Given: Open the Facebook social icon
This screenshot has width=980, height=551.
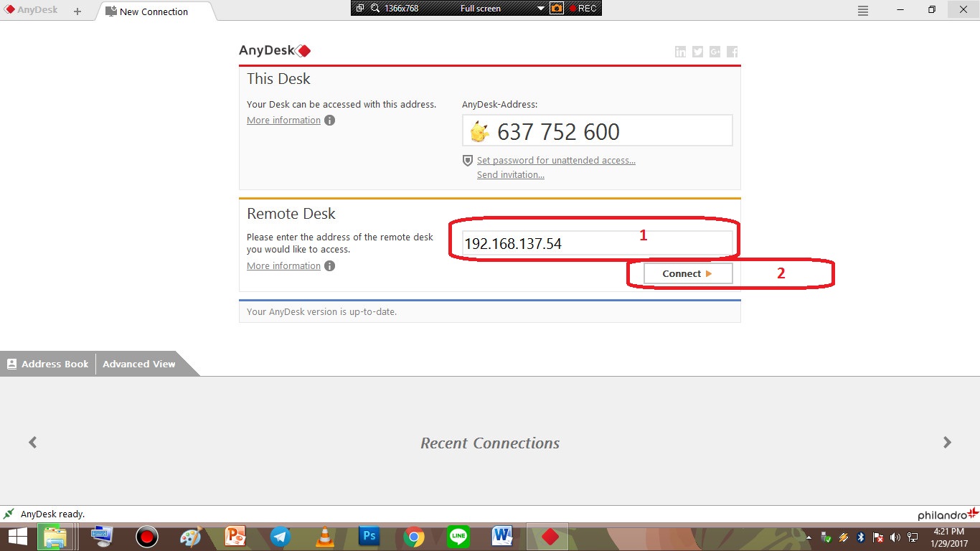Looking at the screenshot, I should [x=732, y=52].
